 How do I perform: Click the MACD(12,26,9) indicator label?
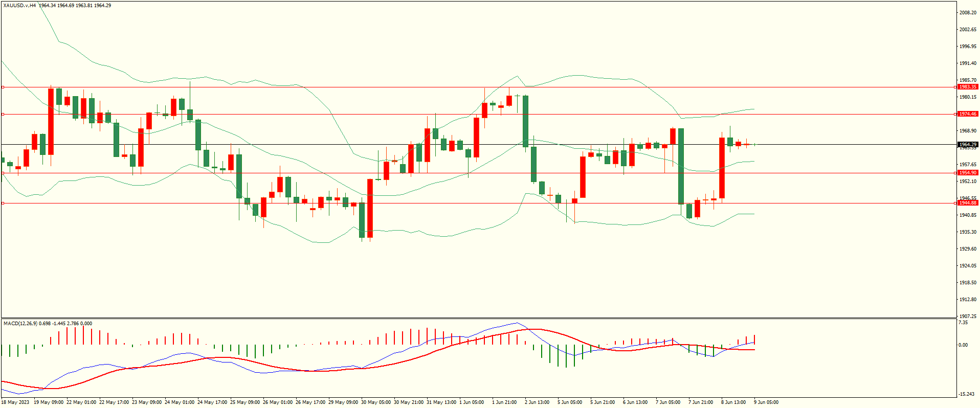pyautogui.click(x=20, y=324)
